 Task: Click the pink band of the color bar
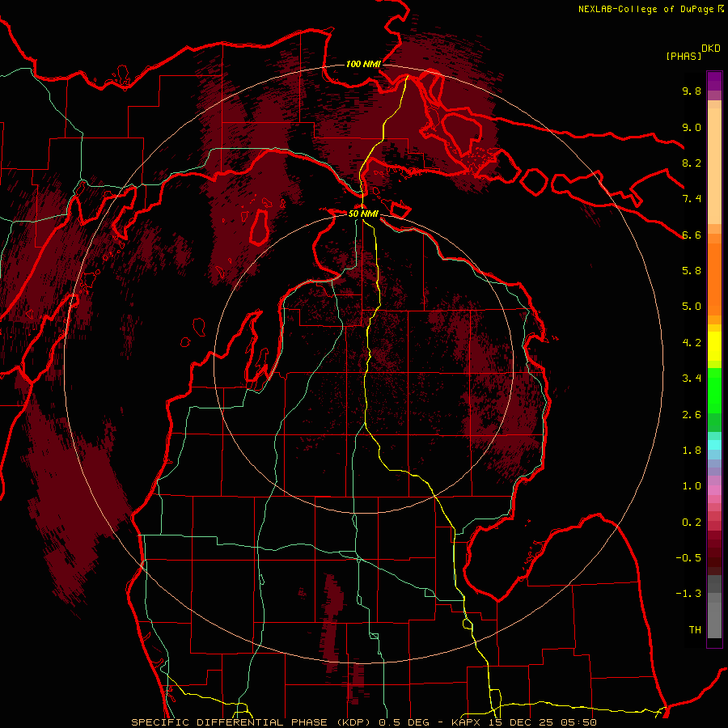click(714, 490)
